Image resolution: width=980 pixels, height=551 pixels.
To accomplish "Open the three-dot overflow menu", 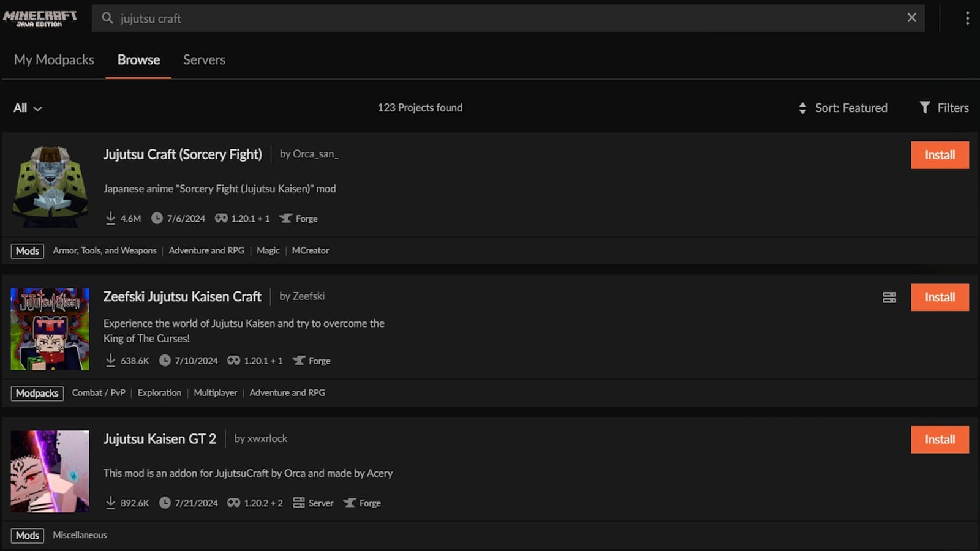I will coord(967,18).
